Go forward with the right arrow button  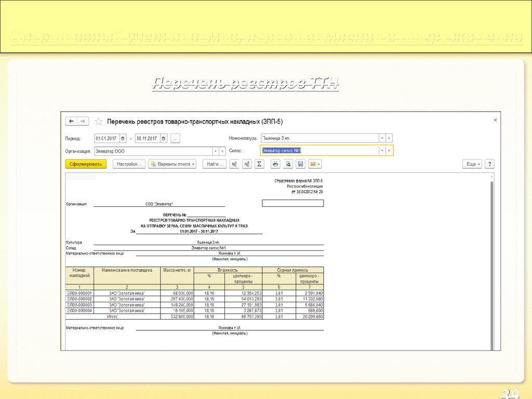coord(83,121)
